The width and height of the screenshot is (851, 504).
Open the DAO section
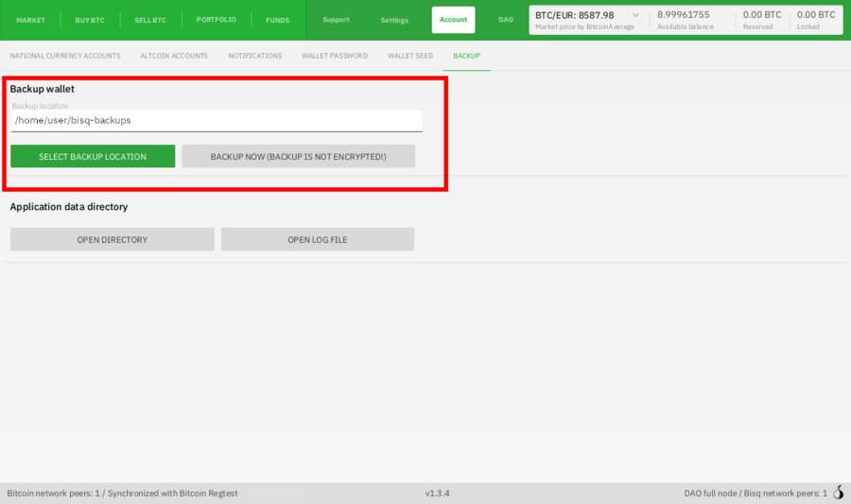click(506, 20)
